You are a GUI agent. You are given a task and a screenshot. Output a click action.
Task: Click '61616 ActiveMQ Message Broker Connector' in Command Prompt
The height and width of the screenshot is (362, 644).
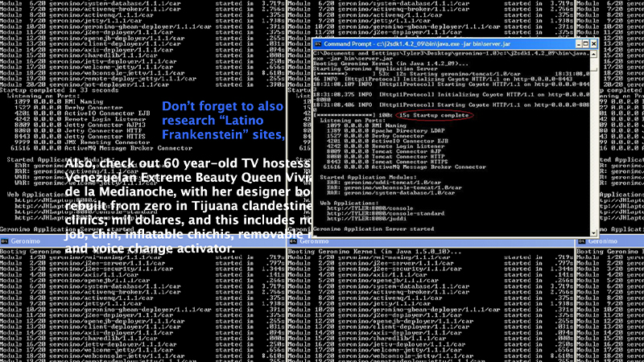click(x=405, y=167)
